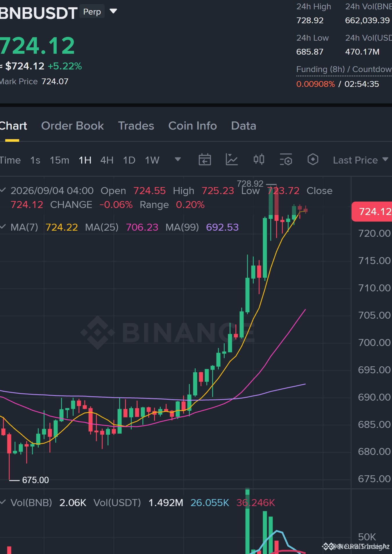Select the 15m time interval
The image size is (392, 554).
pyautogui.click(x=59, y=160)
